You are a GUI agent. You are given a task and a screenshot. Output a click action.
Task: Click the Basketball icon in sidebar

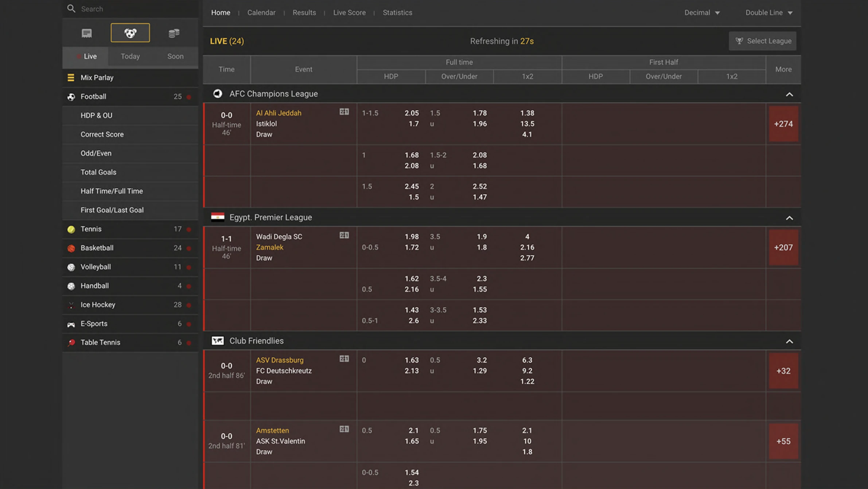coord(71,248)
